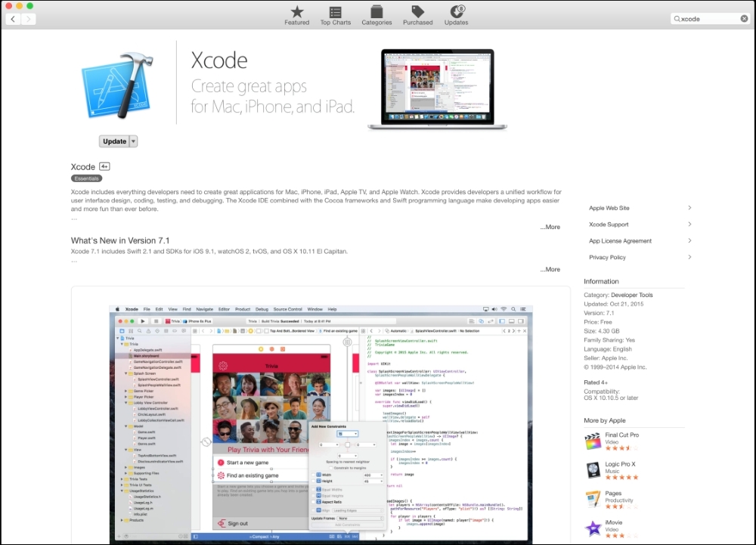This screenshot has width=756, height=545.
Task: Zoom the window with green button
Action: click(x=30, y=6)
